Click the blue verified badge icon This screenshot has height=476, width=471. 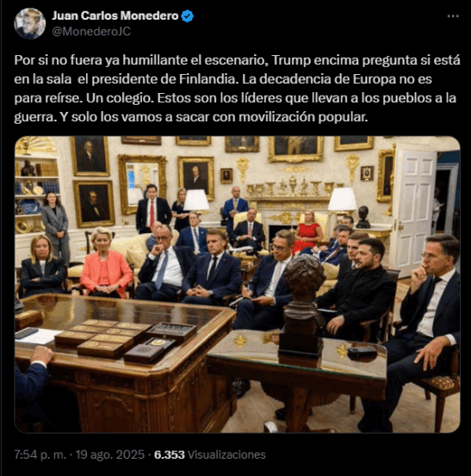point(188,16)
